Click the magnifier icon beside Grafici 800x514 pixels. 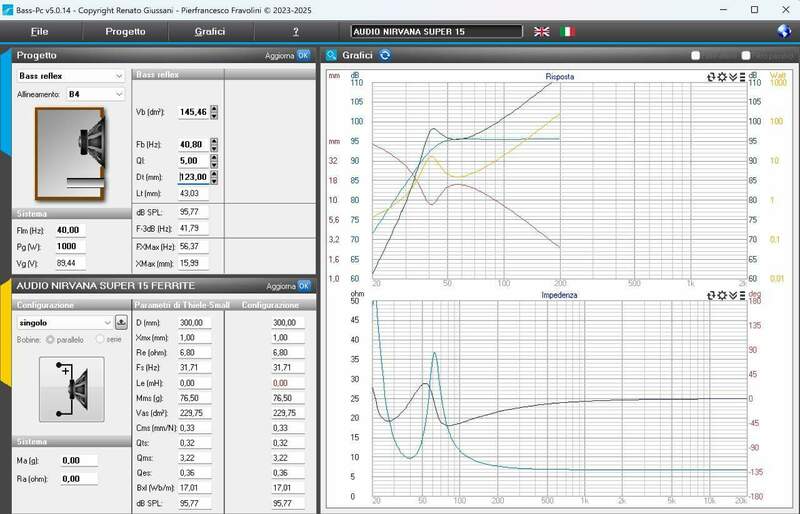329,55
